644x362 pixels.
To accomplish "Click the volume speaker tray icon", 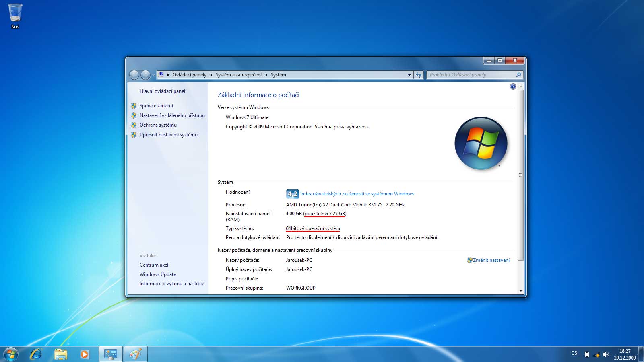I will (x=606, y=354).
